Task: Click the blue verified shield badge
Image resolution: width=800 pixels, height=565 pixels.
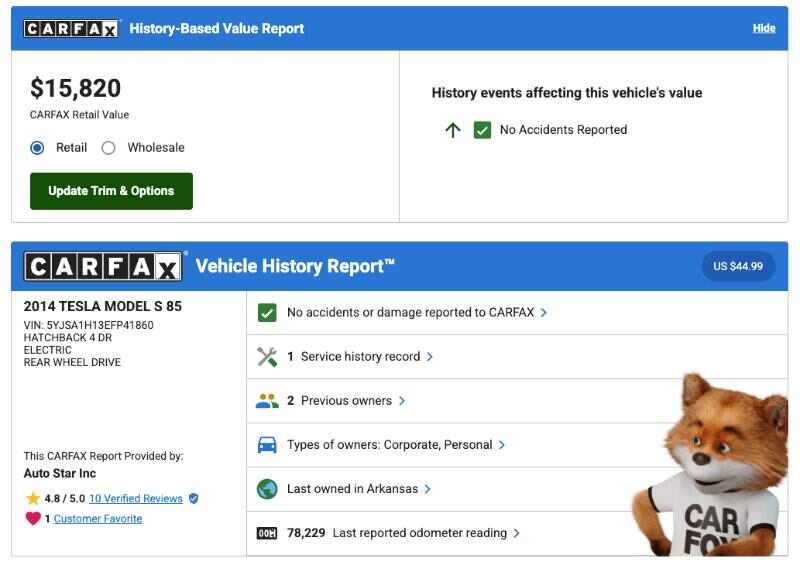Action: pos(193,498)
